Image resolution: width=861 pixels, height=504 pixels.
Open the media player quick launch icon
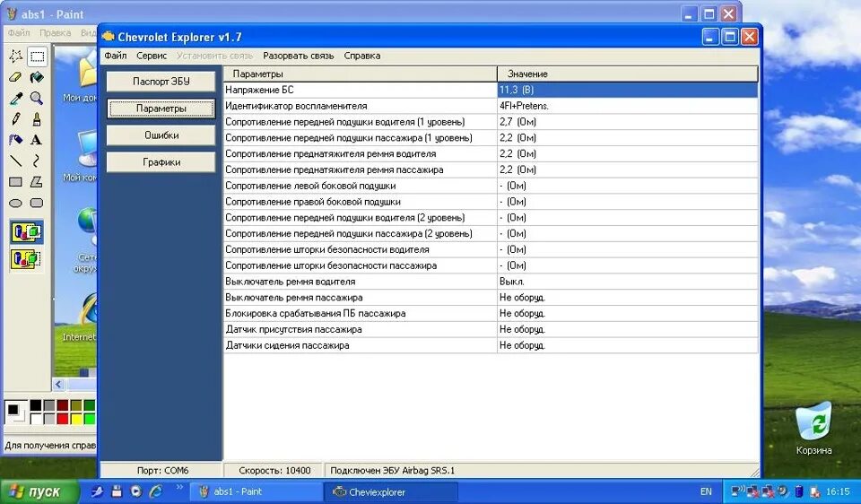(x=136, y=491)
